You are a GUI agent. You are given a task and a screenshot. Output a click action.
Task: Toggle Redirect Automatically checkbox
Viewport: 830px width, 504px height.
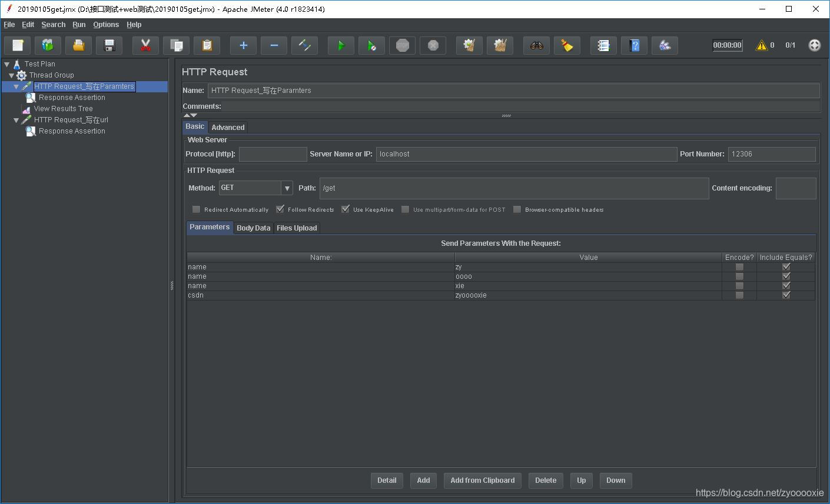[x=197, y=209]
